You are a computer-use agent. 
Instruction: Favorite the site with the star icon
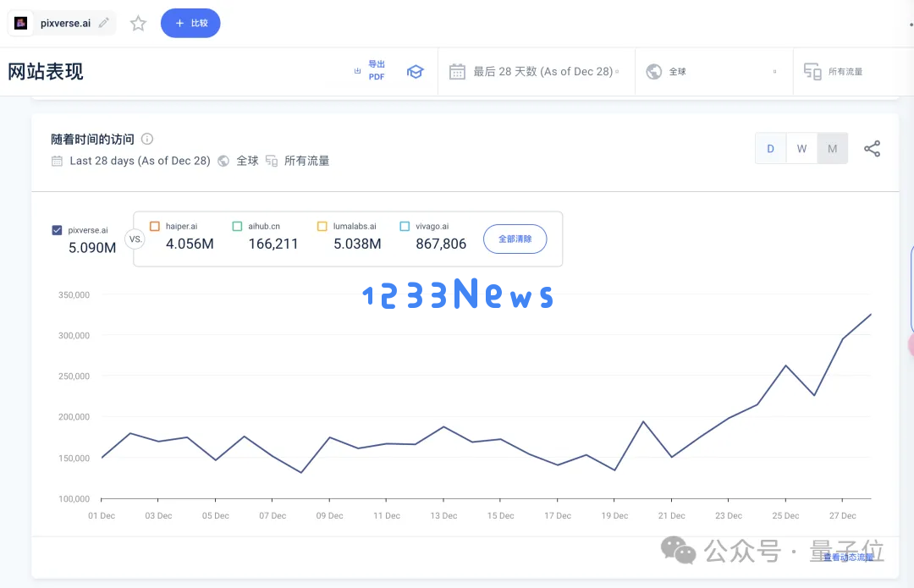pos(138,24)
